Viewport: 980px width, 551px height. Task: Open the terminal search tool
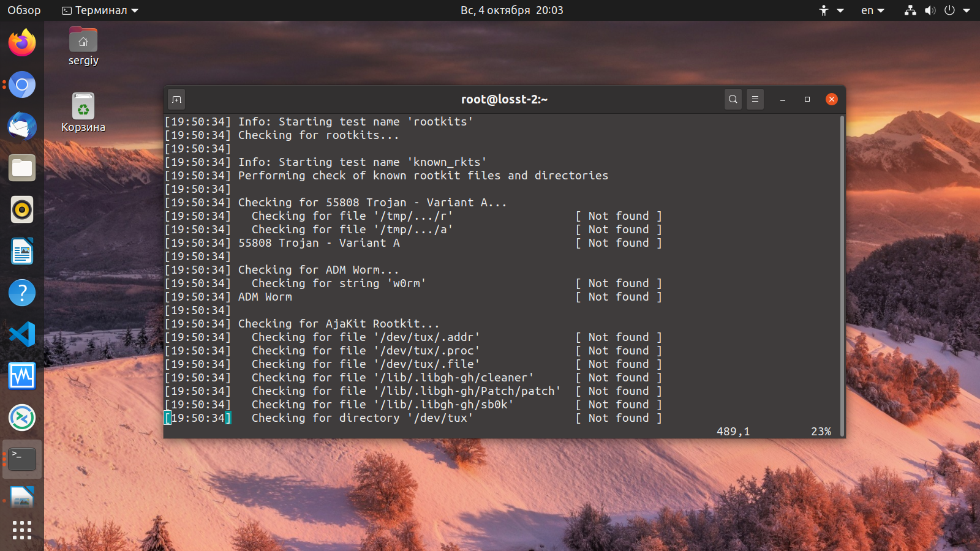[733, 99]
